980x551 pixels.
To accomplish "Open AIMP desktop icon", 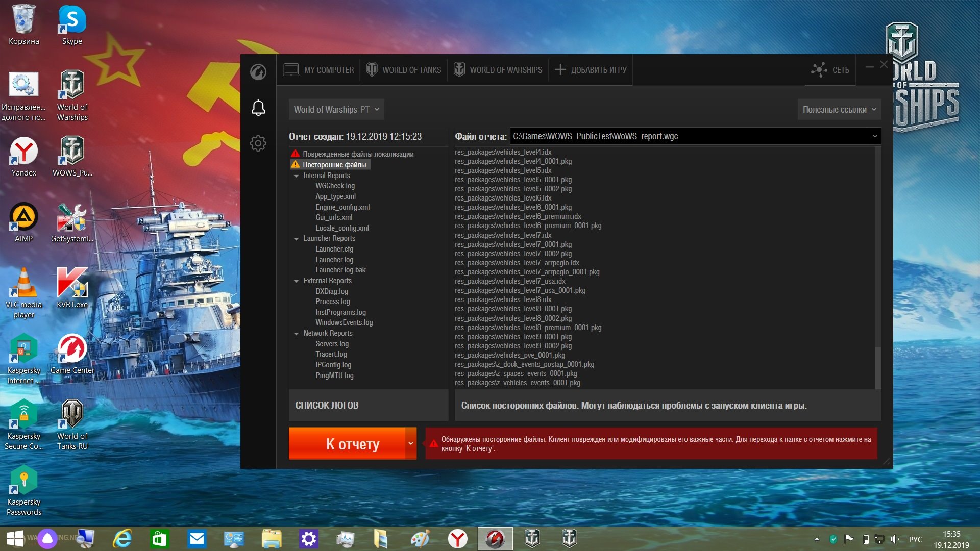I will point(23,222).
